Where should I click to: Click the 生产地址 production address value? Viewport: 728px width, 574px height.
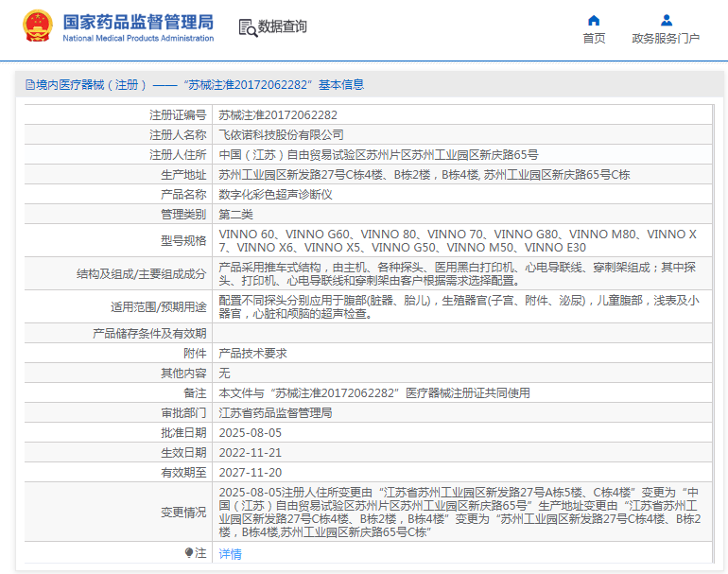click(424, 175)
